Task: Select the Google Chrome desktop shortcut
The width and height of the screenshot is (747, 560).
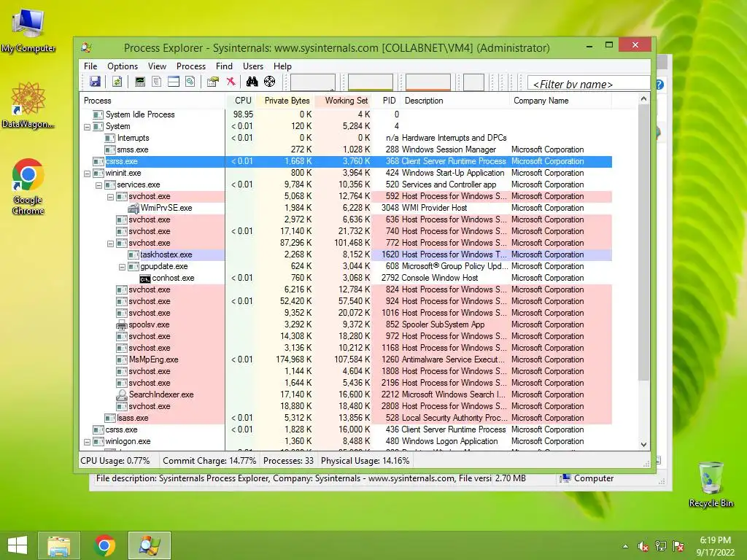Action: coord(28,187)
